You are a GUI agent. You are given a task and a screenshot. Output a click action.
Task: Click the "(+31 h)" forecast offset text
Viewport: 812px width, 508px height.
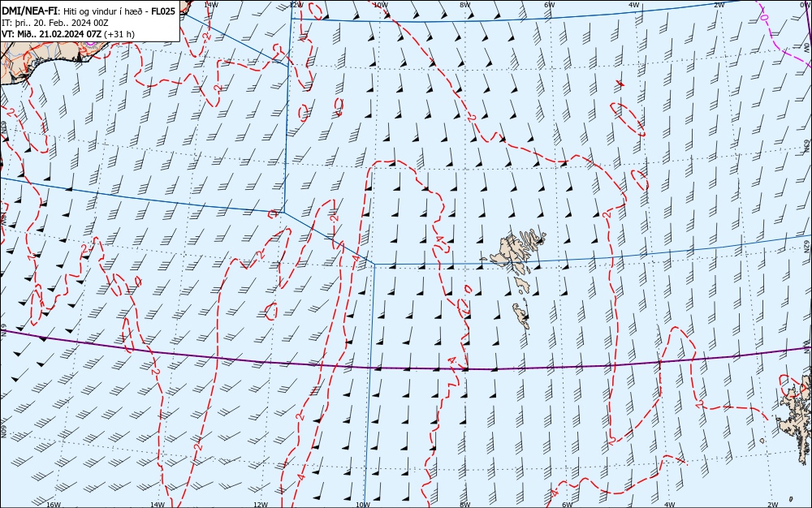(x=119, y=34)
